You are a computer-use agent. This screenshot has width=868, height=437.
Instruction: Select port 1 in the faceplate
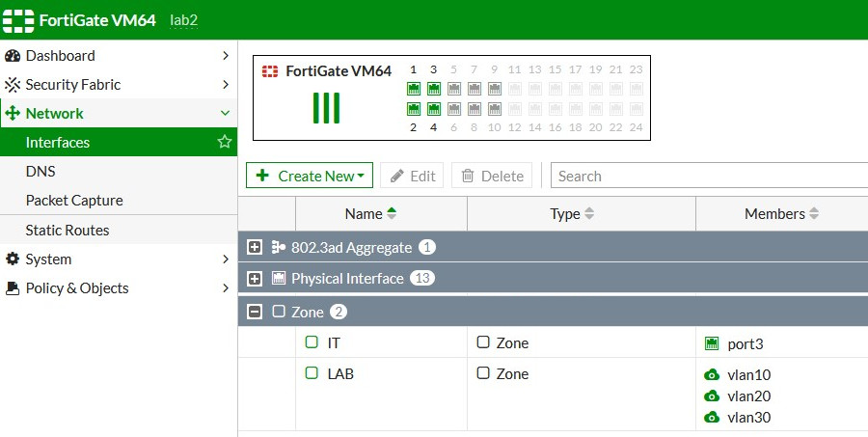[x=414, y=89]
